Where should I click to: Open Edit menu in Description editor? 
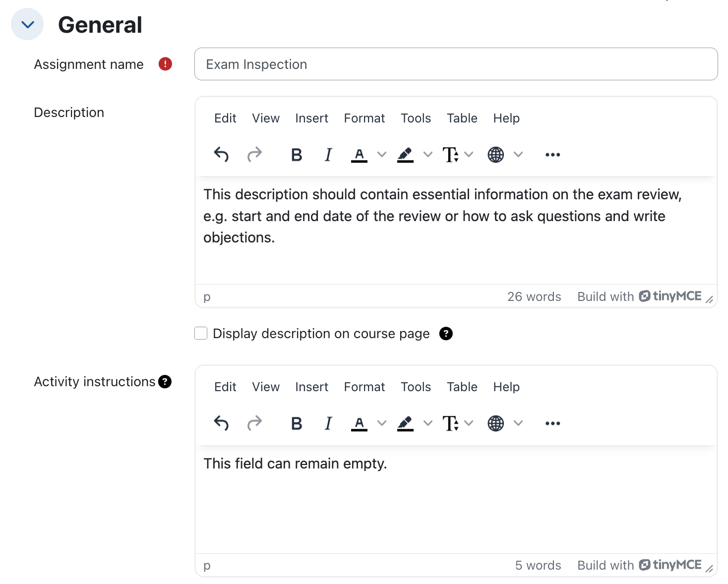point(225,118)
